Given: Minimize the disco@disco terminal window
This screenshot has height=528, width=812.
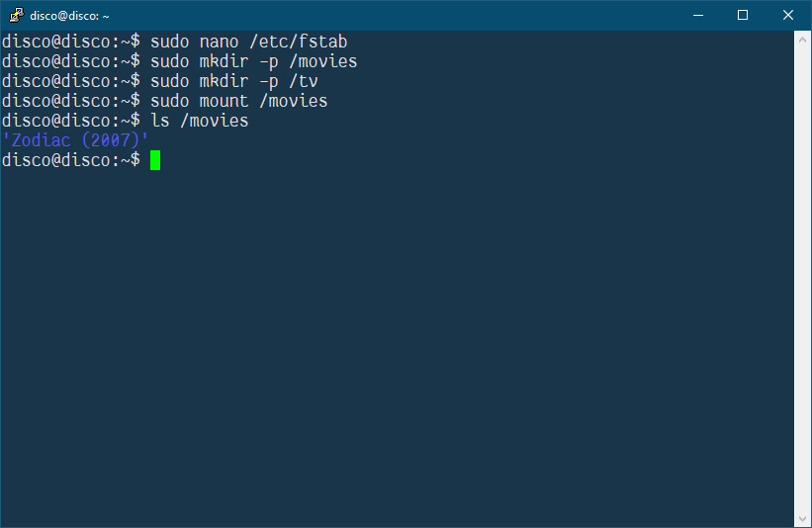Looking at the screenshot, I should pos(698,15).
